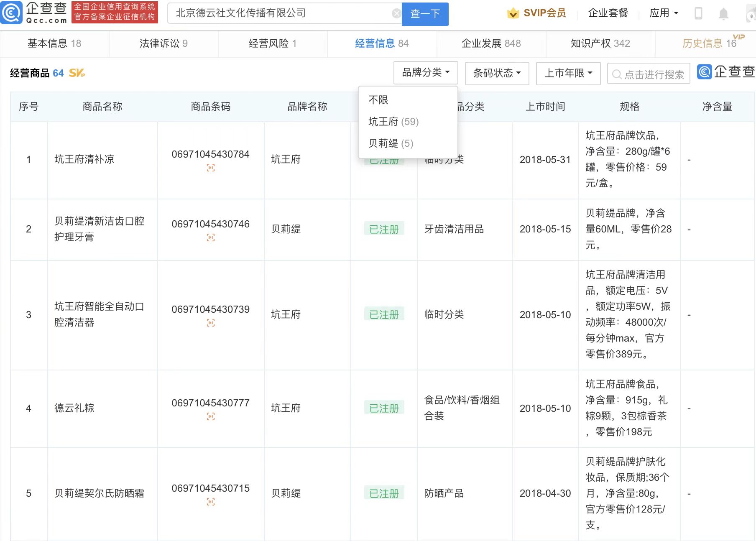
Task: Click barcode number 06971045430739
Action: 211,309
